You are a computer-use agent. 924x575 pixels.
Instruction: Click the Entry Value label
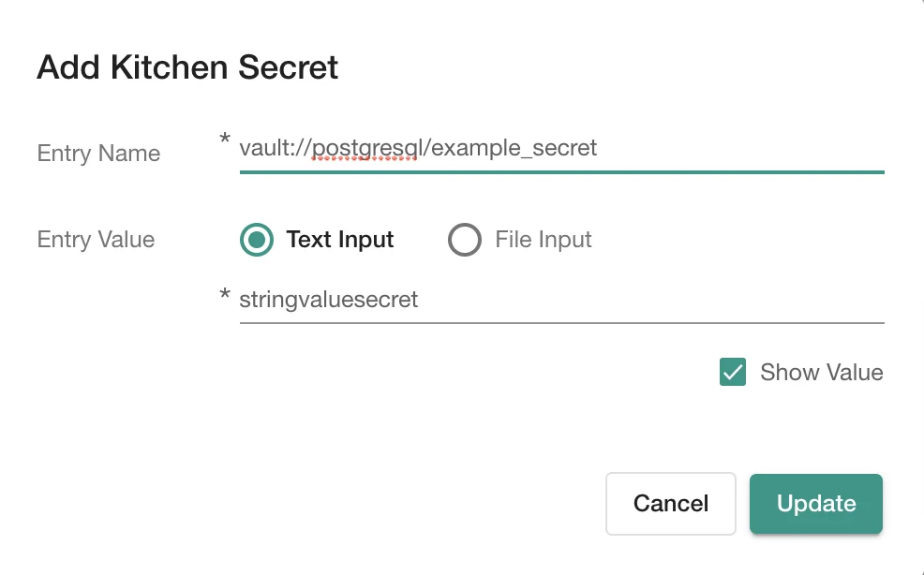96,240
